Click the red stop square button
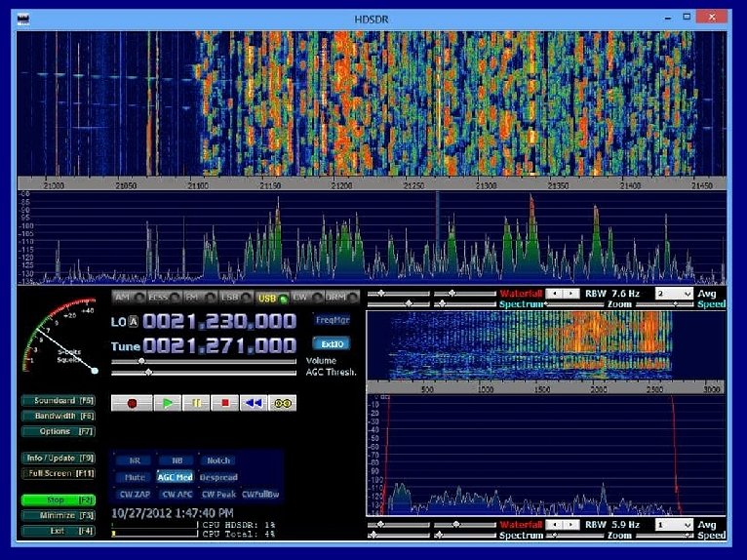 pos(225,403)
